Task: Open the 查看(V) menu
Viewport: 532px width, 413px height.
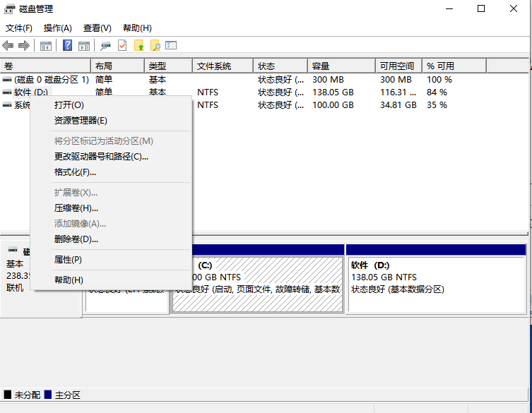Action: pos(97,28)
